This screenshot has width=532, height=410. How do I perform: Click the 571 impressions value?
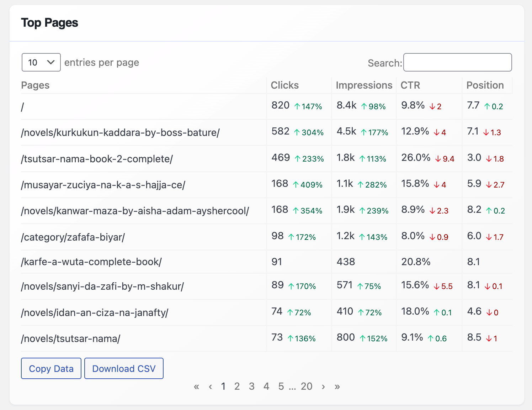click(x=345, y=285)
